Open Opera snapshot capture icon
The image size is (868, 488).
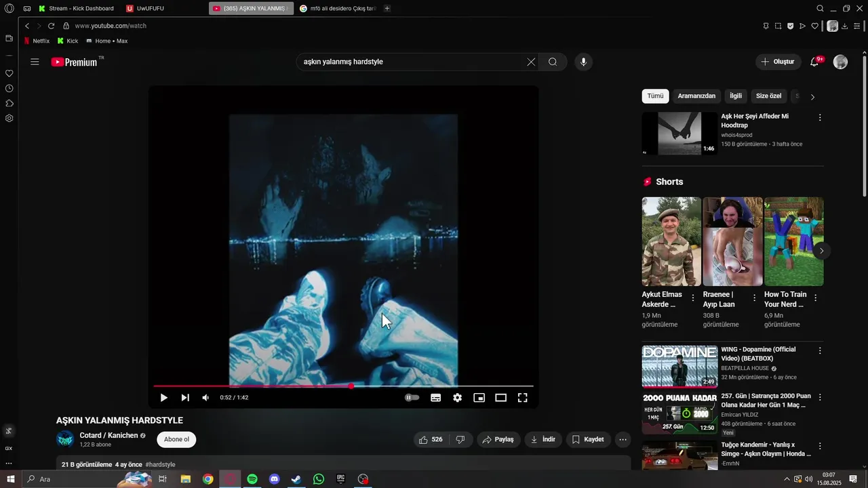click(778, 26)
